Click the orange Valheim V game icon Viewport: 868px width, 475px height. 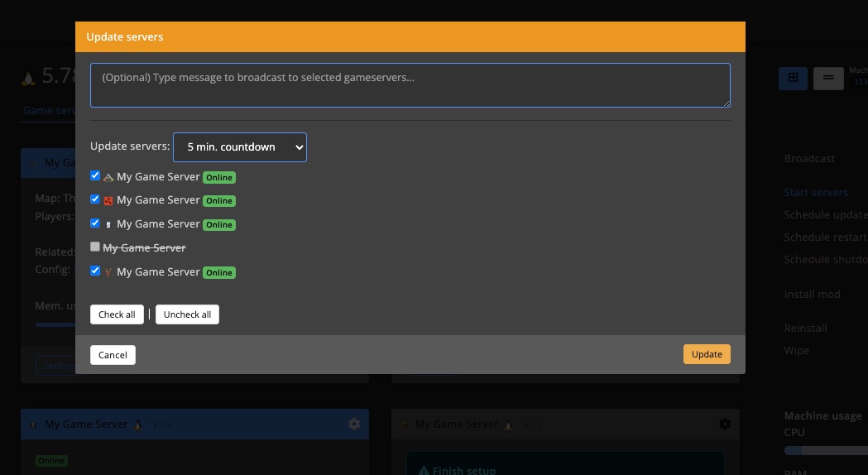tap(108, 272)
